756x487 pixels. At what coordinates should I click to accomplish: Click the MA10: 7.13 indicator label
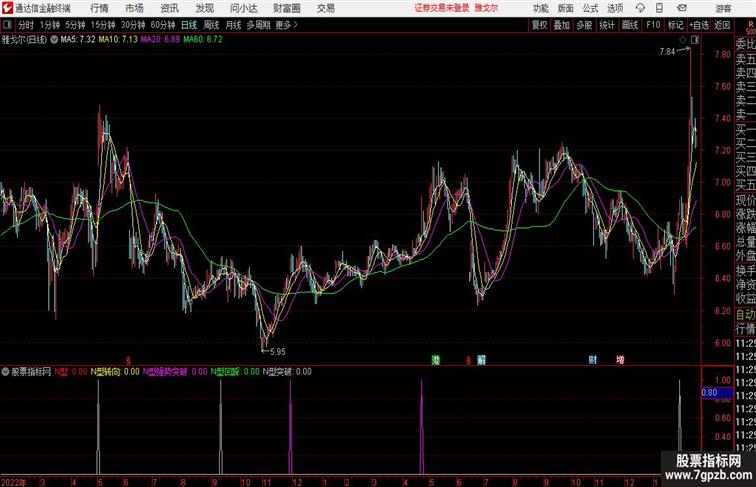pos(118,40)
